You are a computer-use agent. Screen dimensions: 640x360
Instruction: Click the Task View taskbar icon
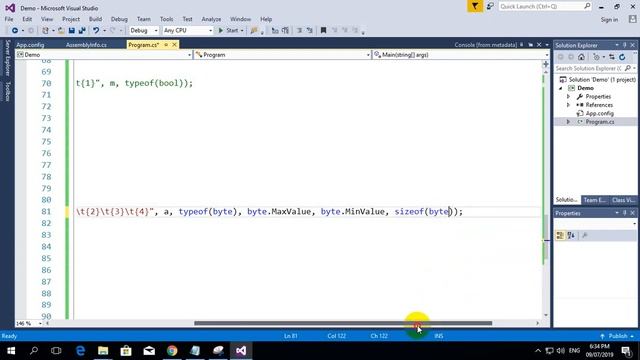pos(56,351)
